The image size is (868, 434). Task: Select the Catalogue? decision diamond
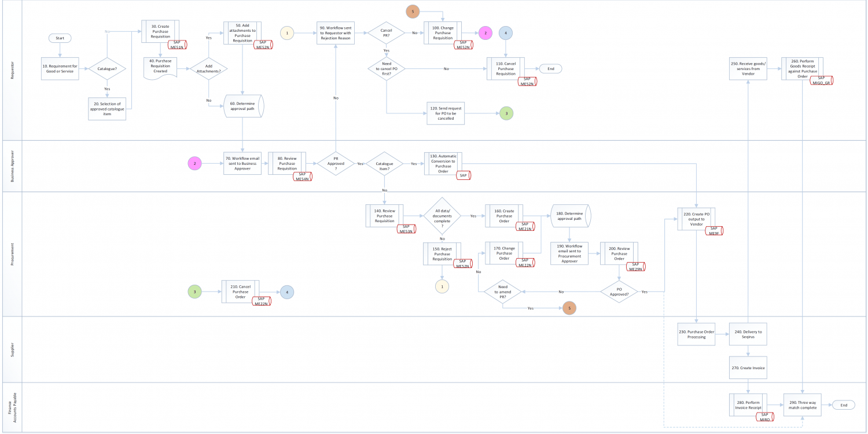(106, 68)
